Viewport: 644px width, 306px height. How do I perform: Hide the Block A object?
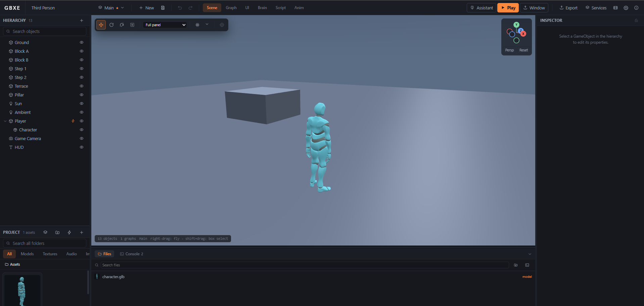[x=82, y=51]
